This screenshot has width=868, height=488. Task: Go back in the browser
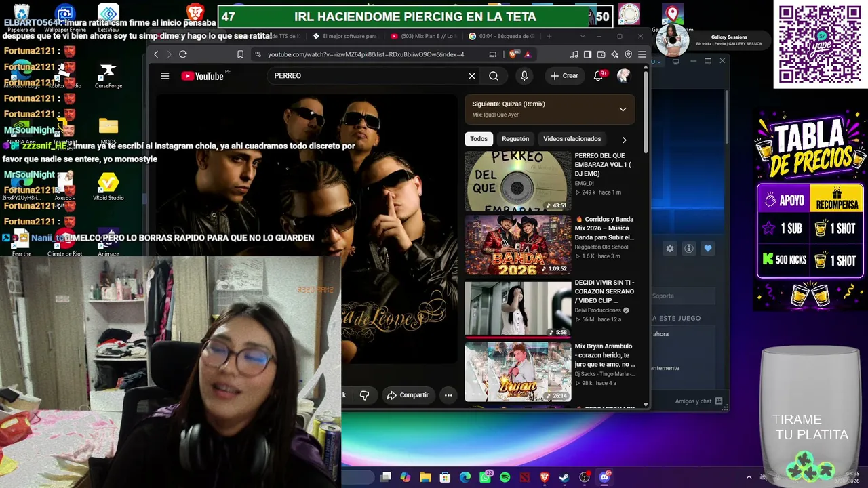(156, 54)
